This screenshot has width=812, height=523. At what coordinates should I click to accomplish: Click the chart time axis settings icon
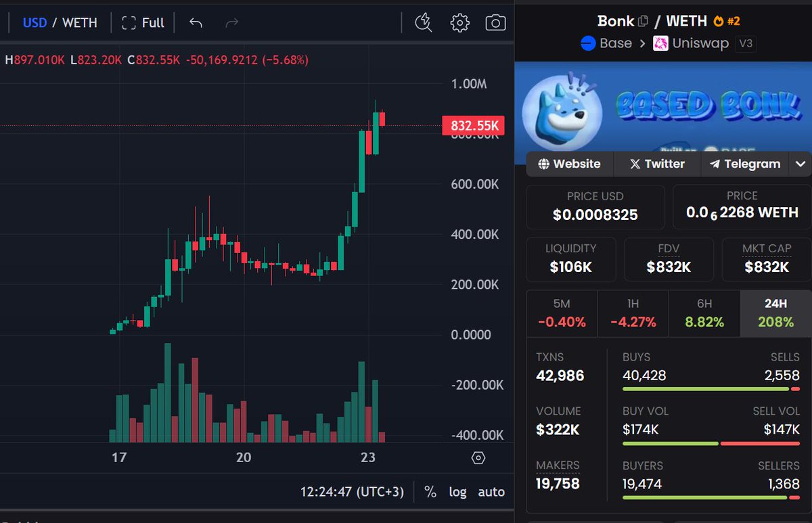(x=478, y=458)
